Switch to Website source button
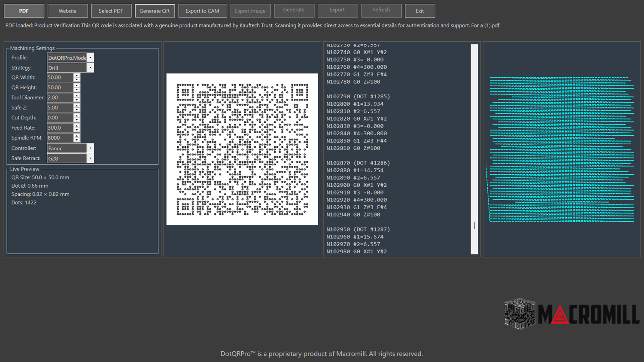 [67, 11]
